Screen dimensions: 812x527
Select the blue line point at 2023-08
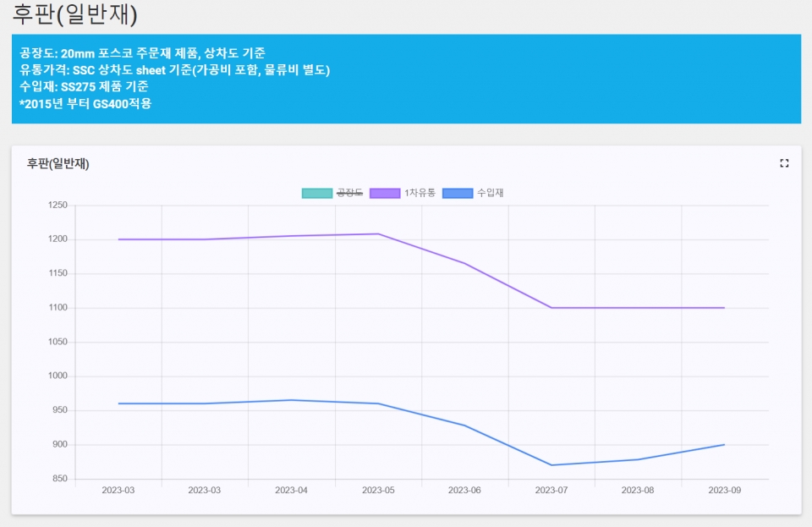638,459
